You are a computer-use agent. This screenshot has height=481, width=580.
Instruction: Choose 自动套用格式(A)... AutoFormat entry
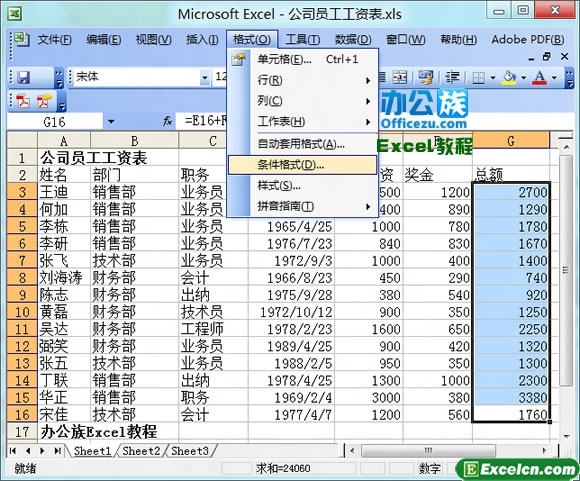[303, 144]
